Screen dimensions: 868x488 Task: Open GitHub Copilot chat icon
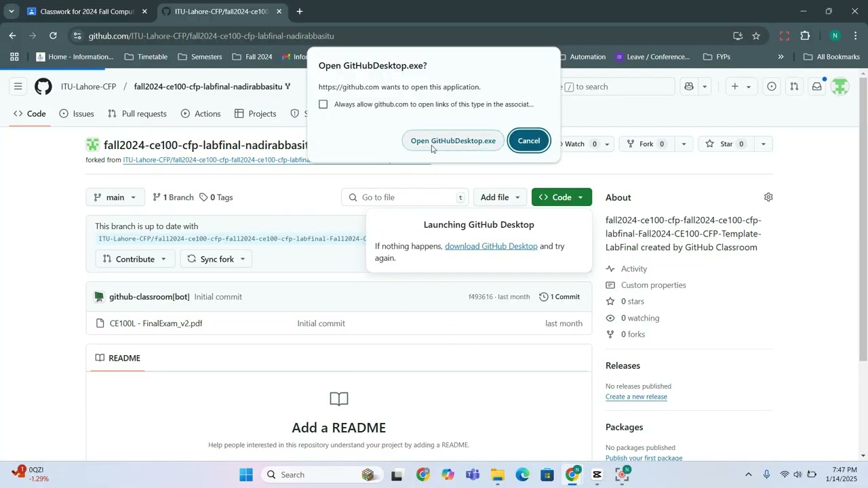689,87
